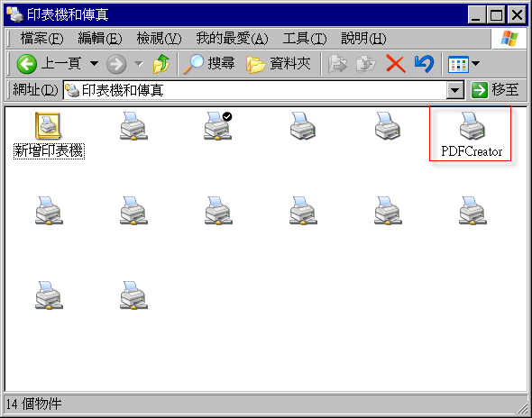Click the 移至 Go button
Screen dimensions: 532x418
(x=495, y=90)
